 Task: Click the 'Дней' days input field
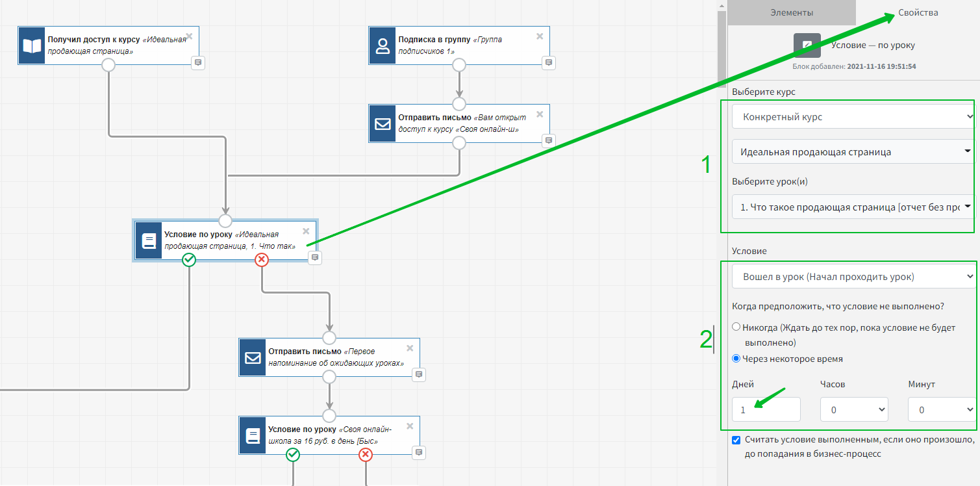click(x=766, y=409)
